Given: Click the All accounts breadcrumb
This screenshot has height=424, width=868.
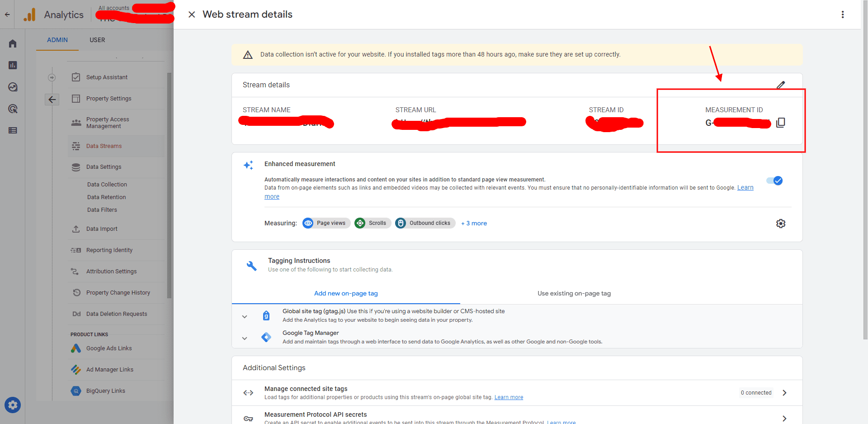Looking at the screenshot, I should tap(114, 8).
